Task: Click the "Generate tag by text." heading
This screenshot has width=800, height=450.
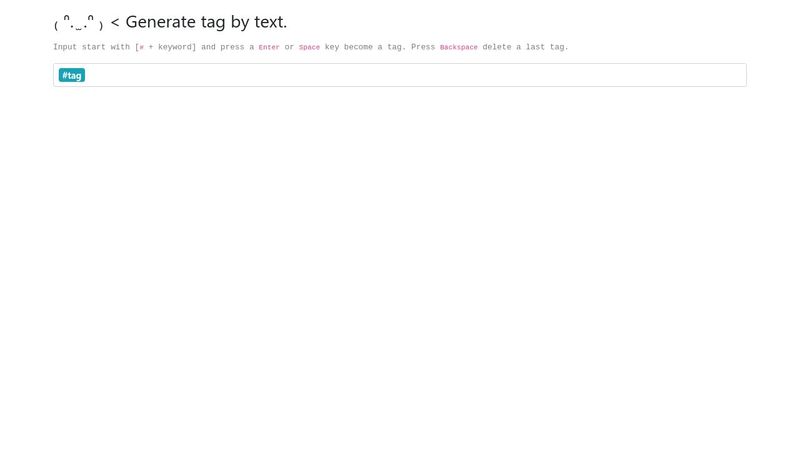Action: 206,22
